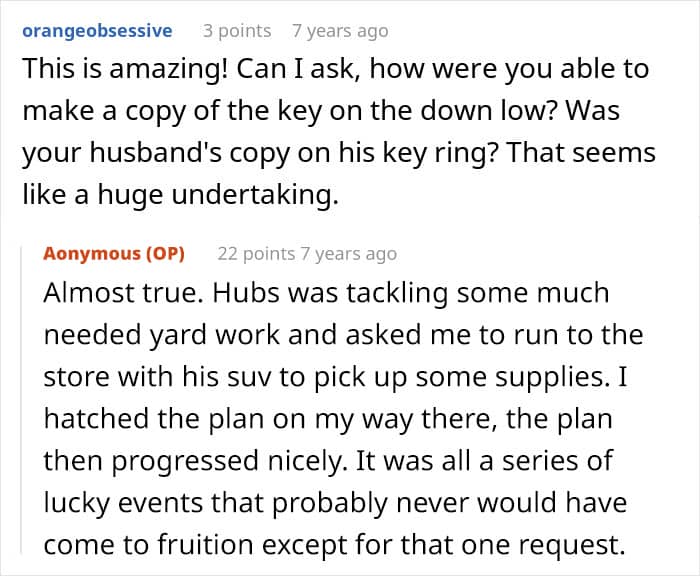This screenshot has width=700, height=576.
Task: Click the Aonymous (OP) username
Action: [114, 253]
